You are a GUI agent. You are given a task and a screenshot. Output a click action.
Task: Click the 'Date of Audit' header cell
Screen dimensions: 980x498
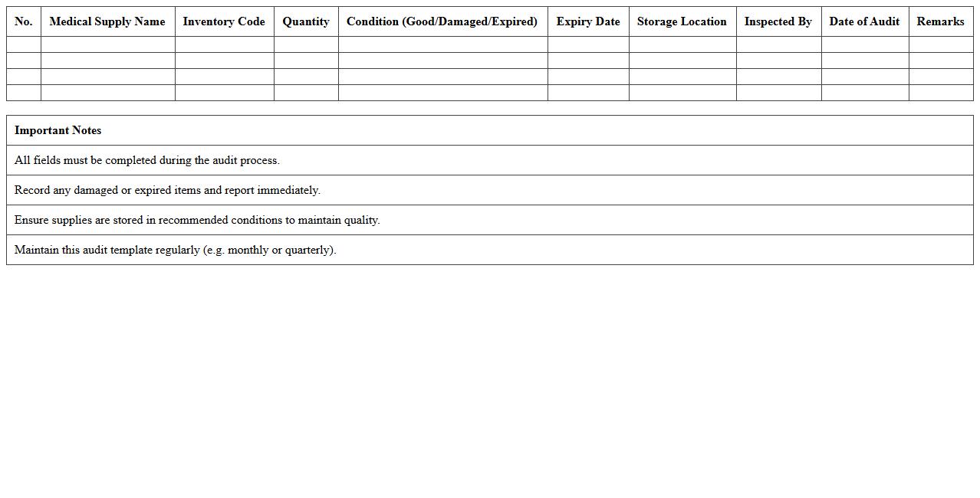click(x=864, y=21)
